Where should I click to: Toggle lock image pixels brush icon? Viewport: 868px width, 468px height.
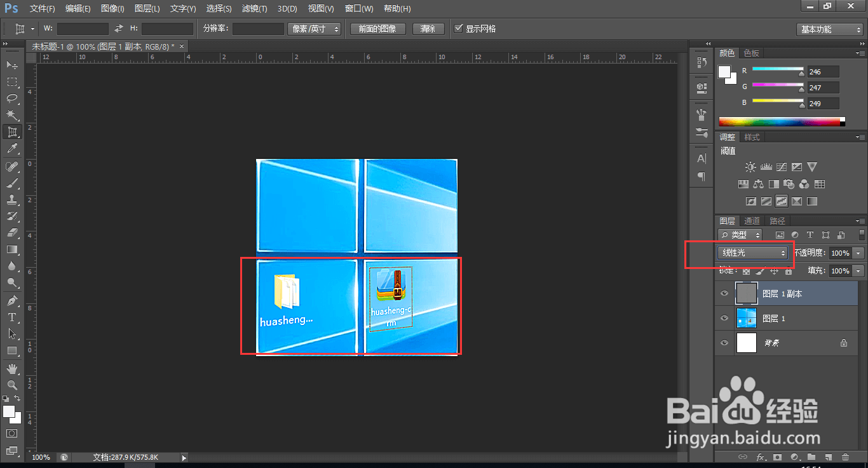coord(760,271)
